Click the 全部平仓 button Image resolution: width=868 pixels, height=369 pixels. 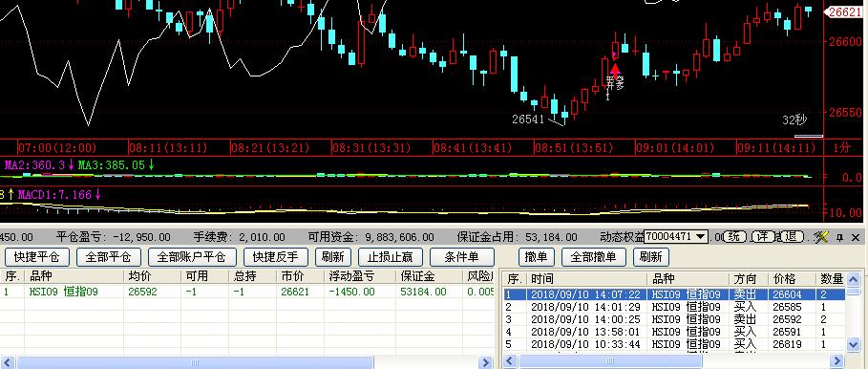click(x=109, y=257)
